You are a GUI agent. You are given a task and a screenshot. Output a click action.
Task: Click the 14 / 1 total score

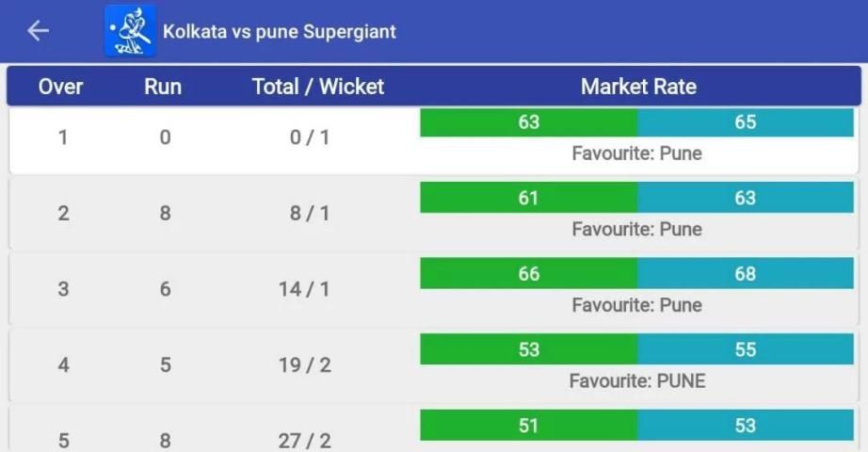pyautogui.click(x=304, y=289)
